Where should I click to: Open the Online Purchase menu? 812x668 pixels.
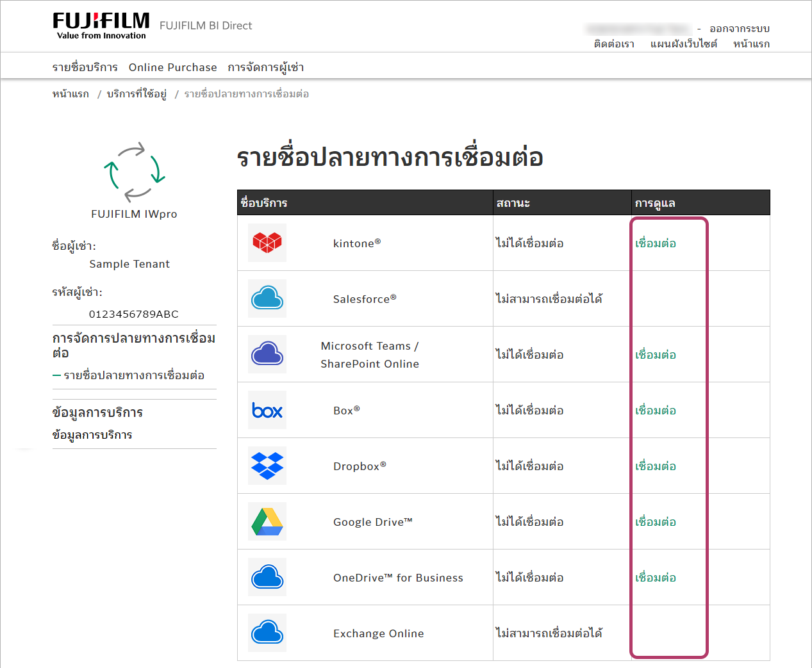[x=173, y=67]
